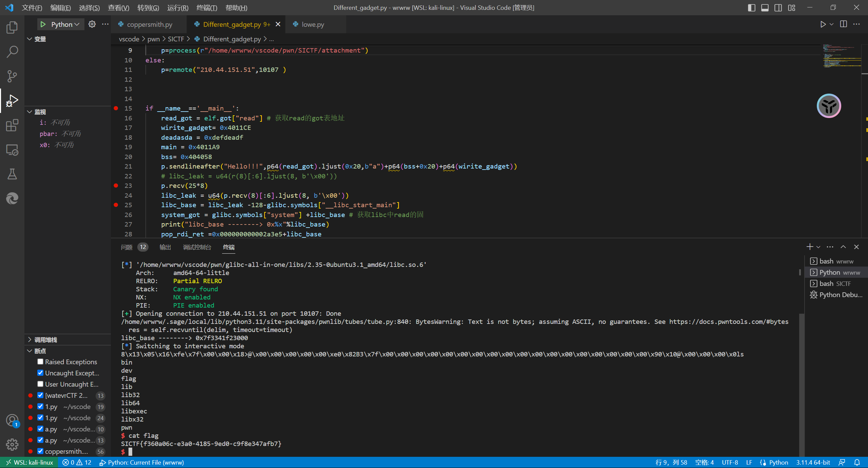
Task: Switch to the 输出 output tab
Action: pos(165,247)
